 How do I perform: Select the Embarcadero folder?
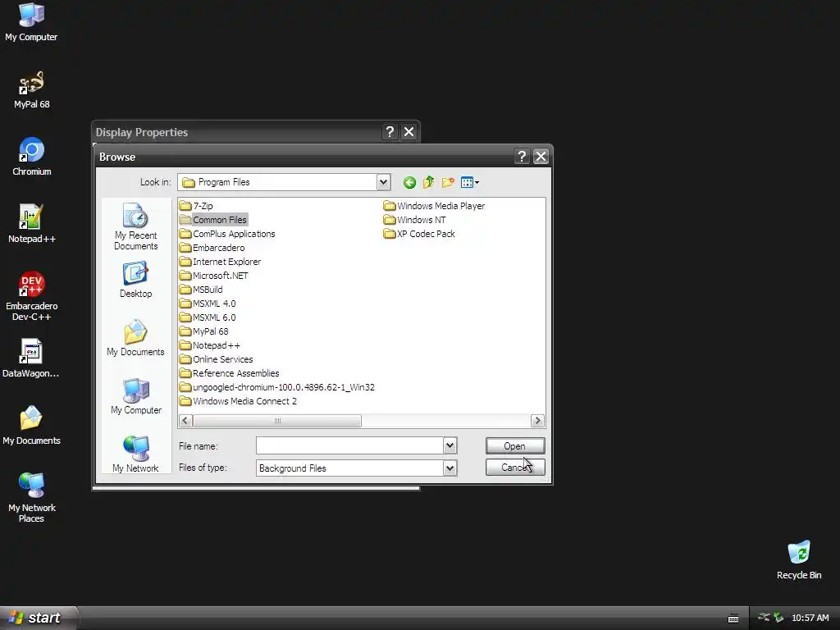coord(212,248)
